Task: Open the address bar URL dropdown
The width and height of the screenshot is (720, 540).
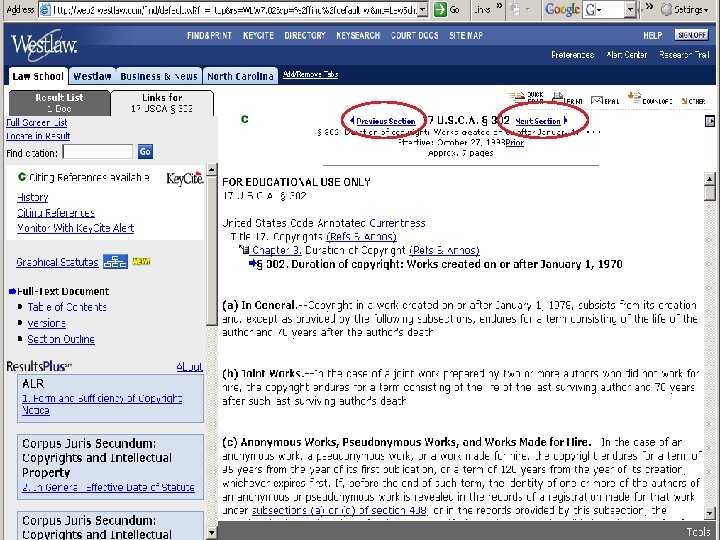Action: tap(423, 9)
